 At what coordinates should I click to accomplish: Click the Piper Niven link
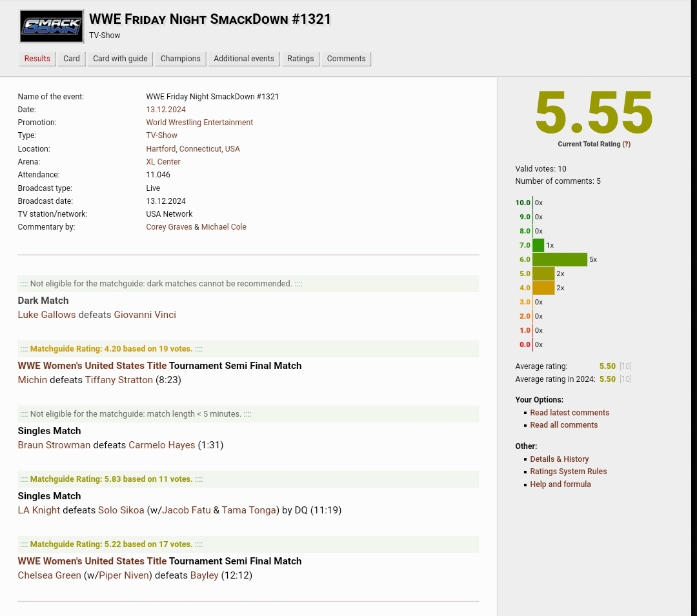pos(123,575)
